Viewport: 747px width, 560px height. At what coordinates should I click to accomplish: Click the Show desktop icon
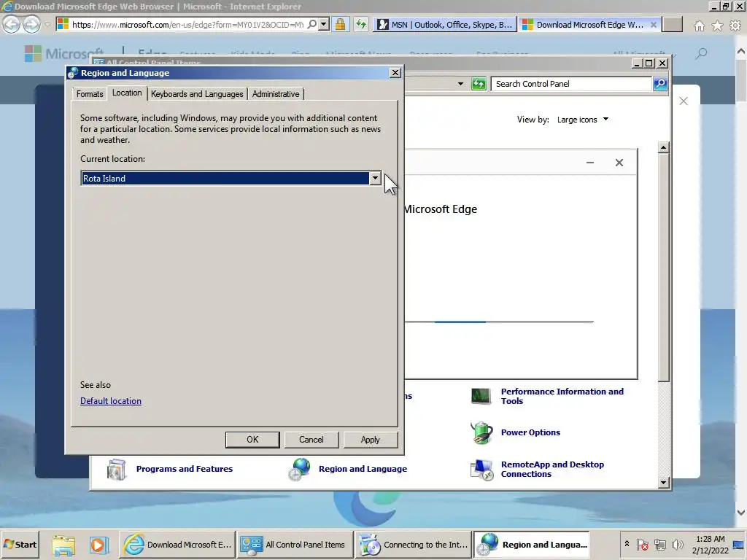coord(740,544)
